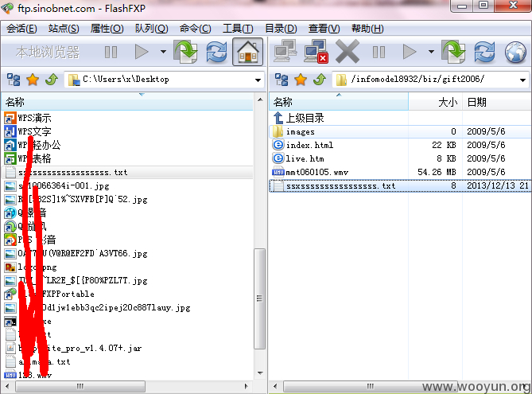Select the file ending in 52.jpg
The height and width of the screenshot is (394, 532).
click(x=76, y=199)
